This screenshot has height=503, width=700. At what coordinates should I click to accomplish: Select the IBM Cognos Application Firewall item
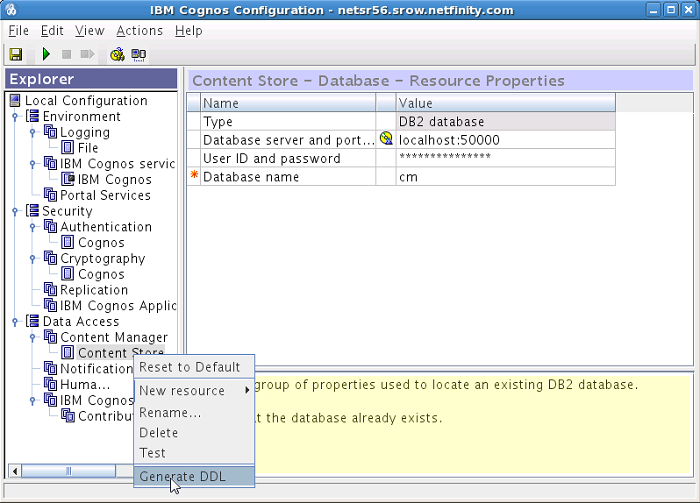point(118,305)
